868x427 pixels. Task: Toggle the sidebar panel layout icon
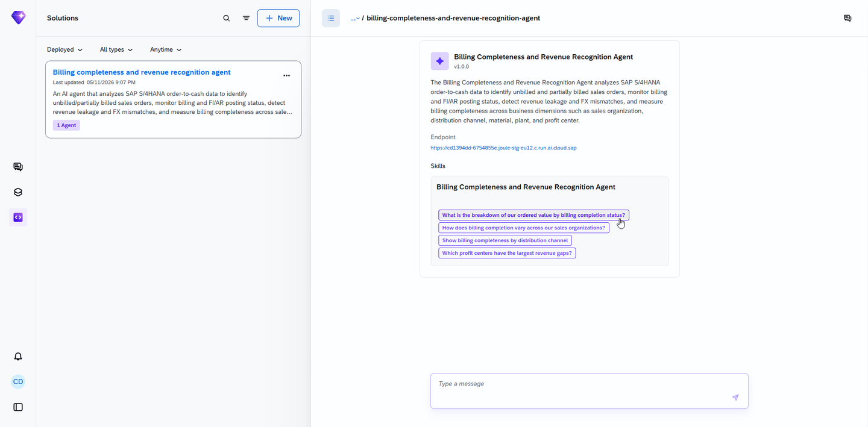point(18,407)
